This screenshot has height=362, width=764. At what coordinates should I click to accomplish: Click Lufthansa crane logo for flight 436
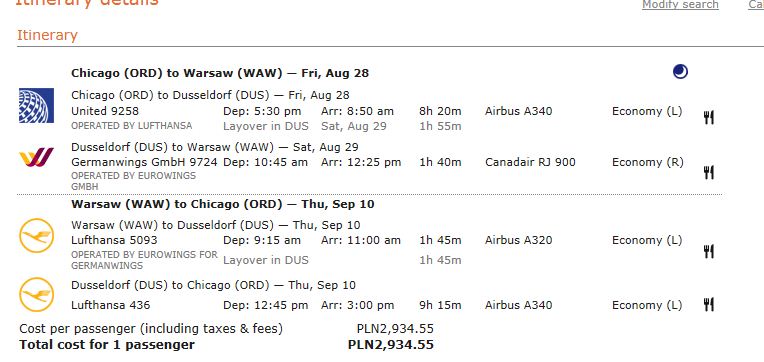[37, 294]
